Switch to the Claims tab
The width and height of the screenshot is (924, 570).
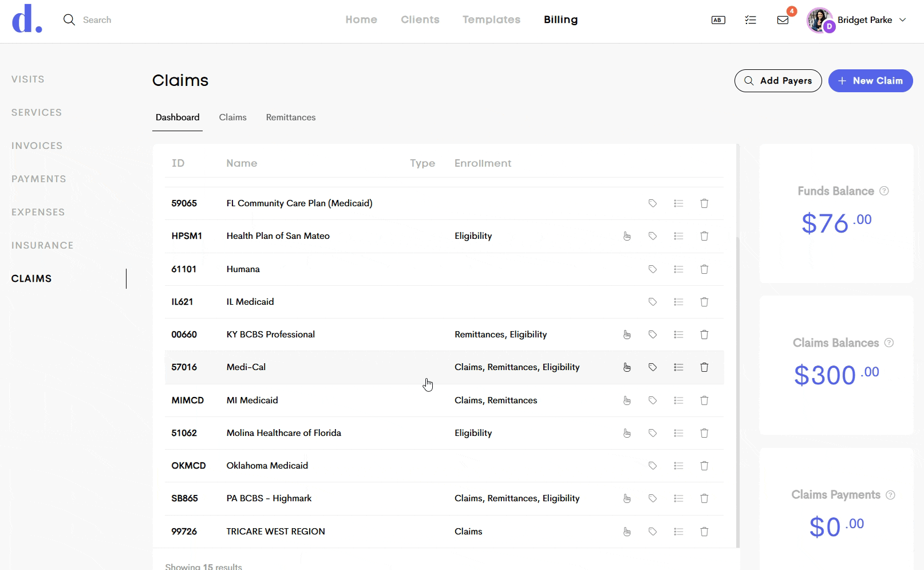point(232,117)
